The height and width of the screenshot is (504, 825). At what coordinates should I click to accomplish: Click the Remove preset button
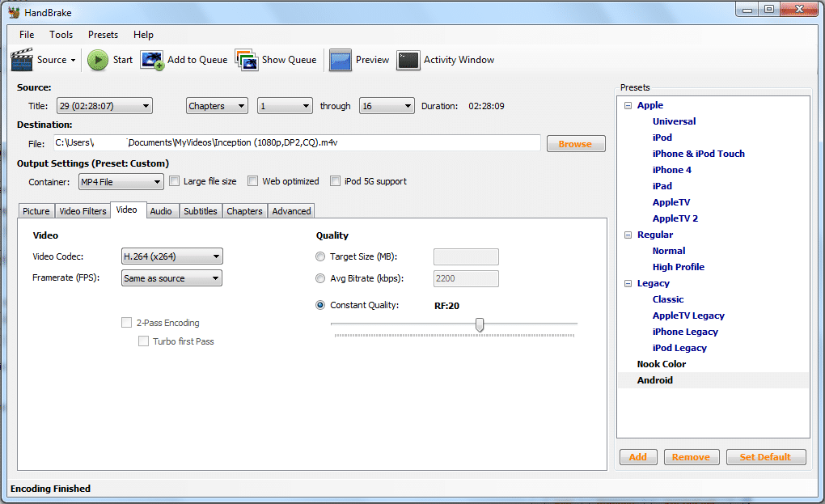click(x=691, y=457)
